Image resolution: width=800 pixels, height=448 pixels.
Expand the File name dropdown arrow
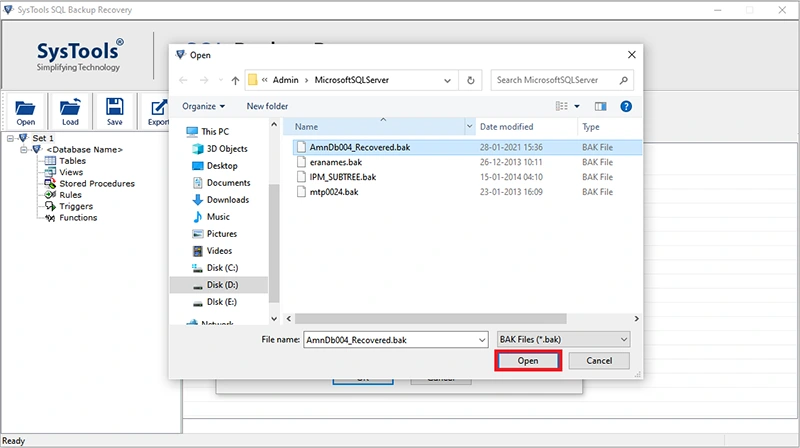tap(482, 340)
